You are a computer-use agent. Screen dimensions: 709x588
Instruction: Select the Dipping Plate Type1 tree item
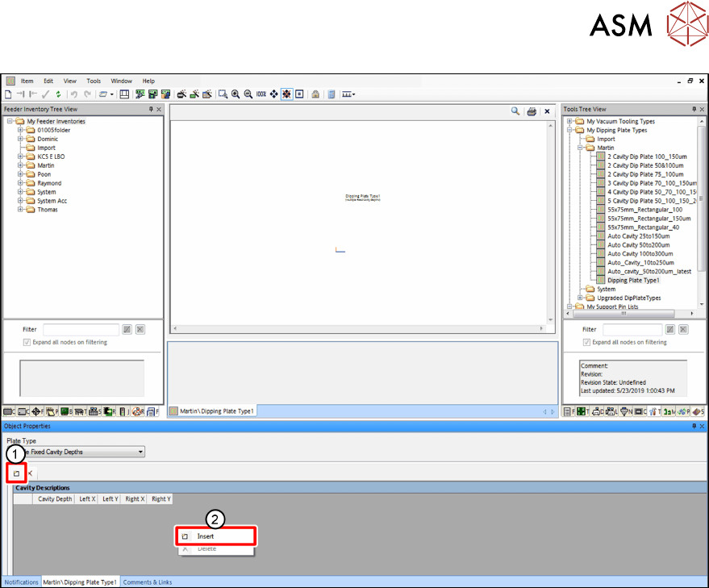coord(633,281)
